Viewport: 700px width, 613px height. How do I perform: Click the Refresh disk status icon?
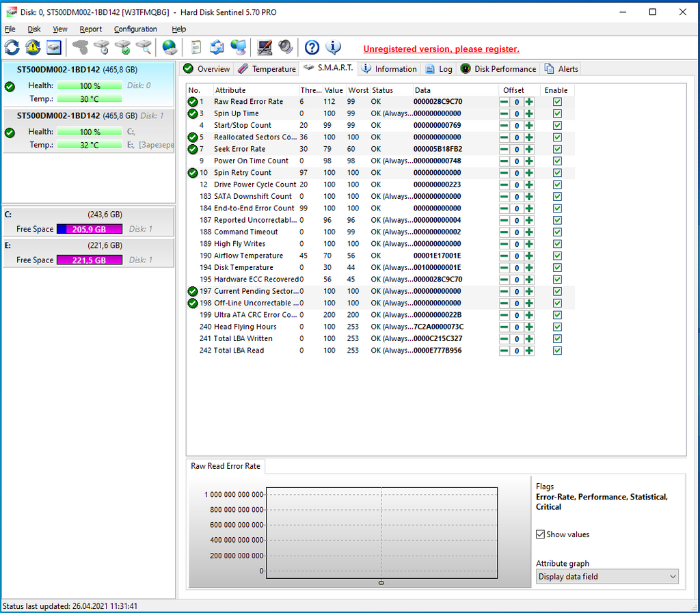tap(12, 47)
